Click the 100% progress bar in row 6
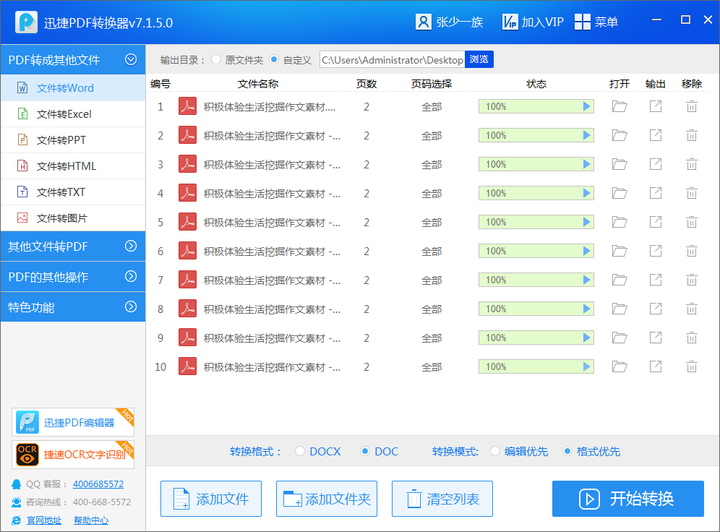Screen dimensions: 720x532 [536, 251]
